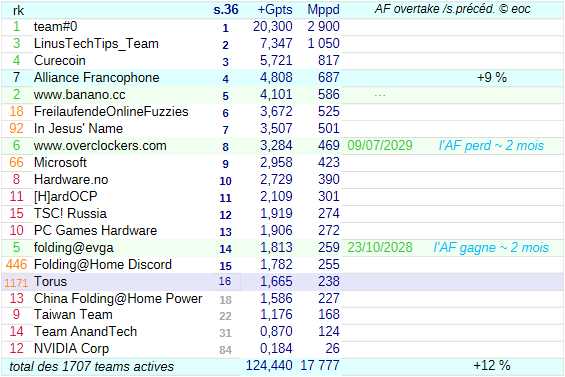565x377 pixels.
Task: Select rank 92 beside In Jesus' Name
Action: [16, 129]
